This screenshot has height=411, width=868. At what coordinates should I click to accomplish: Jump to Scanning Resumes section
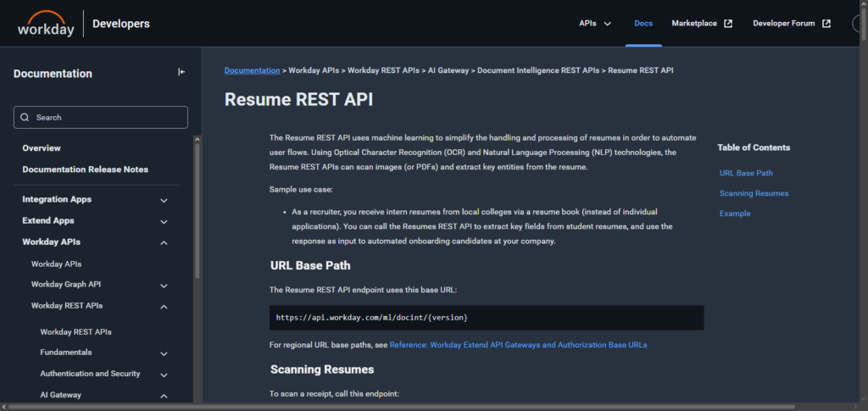(x=754, y=193)
